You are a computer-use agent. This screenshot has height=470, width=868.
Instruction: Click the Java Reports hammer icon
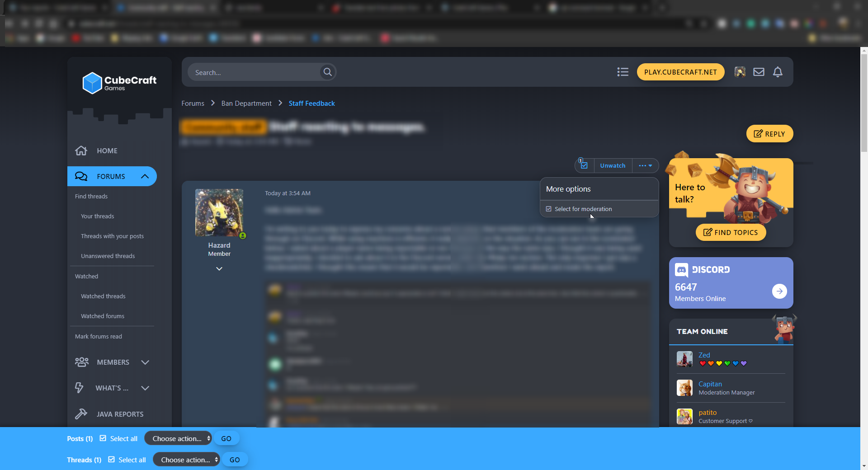tap(81, 414)
